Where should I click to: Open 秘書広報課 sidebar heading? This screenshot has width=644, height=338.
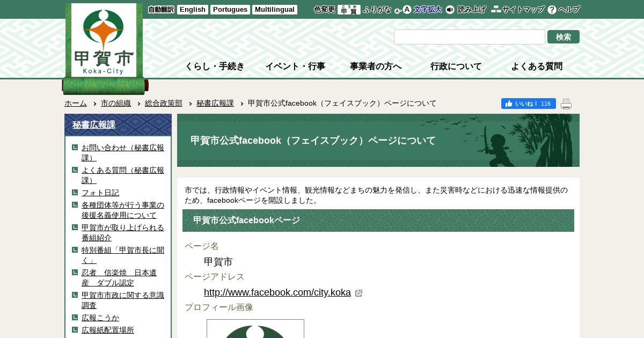click(94, 124)
